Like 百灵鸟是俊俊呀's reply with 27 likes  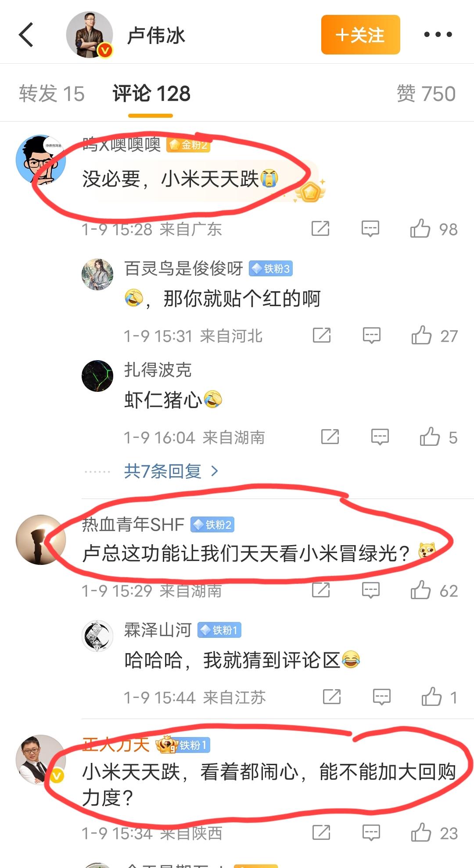pyautogui.click(x=421, y=335)
